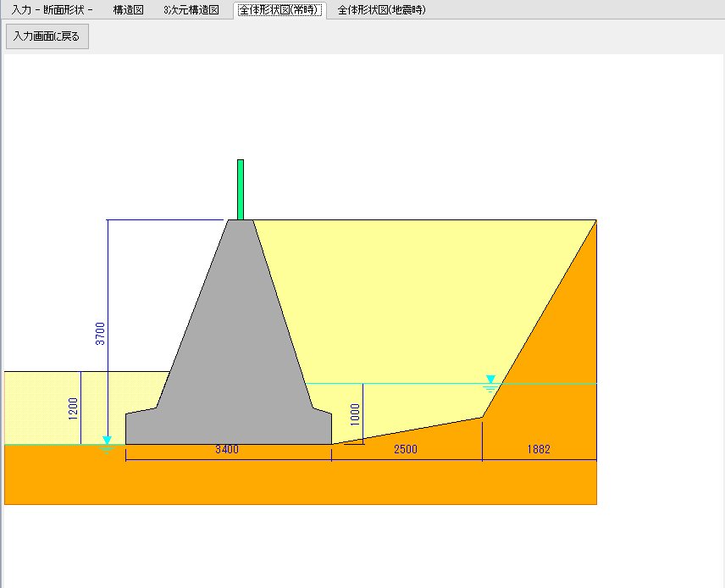Click the 1200 dimension label
Image resolution: width=725 pixels, height=588 pixels.
(x=73, y=408)
